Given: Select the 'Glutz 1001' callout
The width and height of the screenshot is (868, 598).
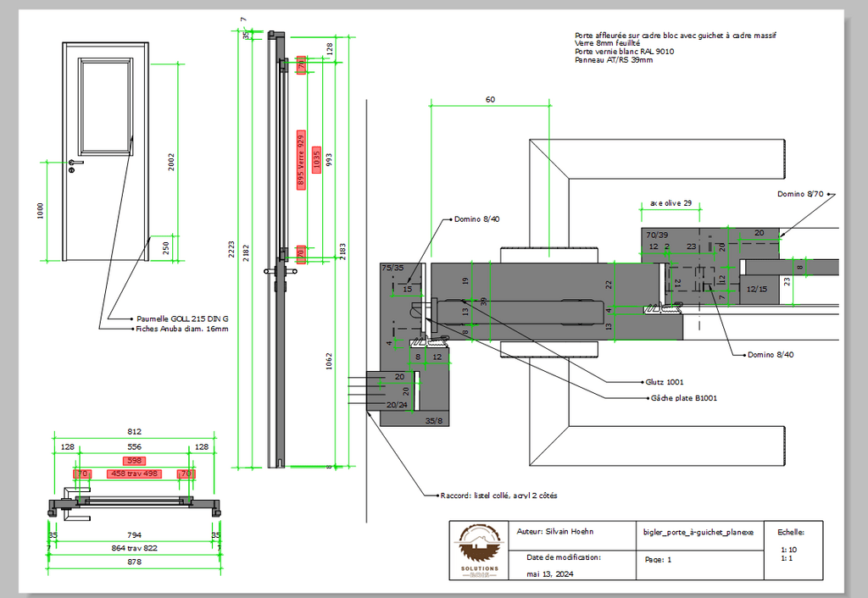Looking at the screenshot, I should tap(665, 382).
